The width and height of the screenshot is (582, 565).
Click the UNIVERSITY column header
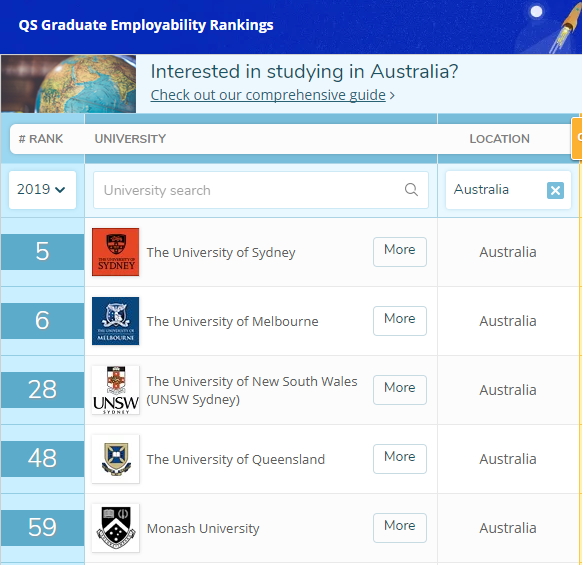pyautogui.click(x=130, y=139)
